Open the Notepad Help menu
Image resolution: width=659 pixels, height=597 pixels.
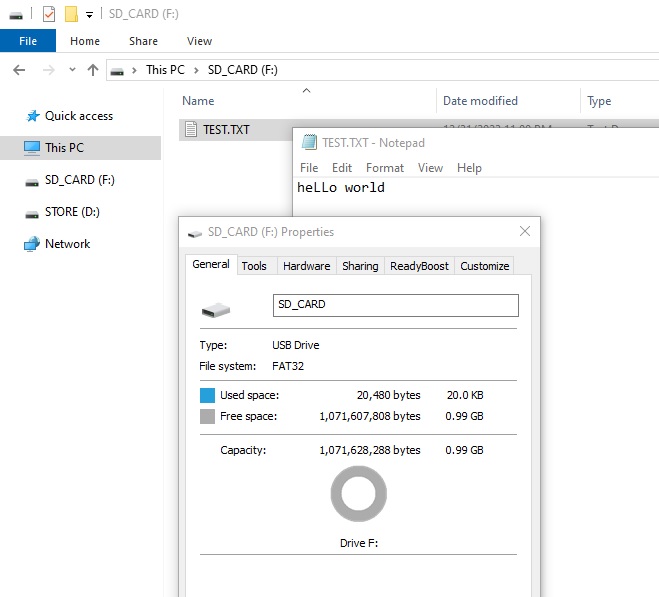tap(469, 168)
